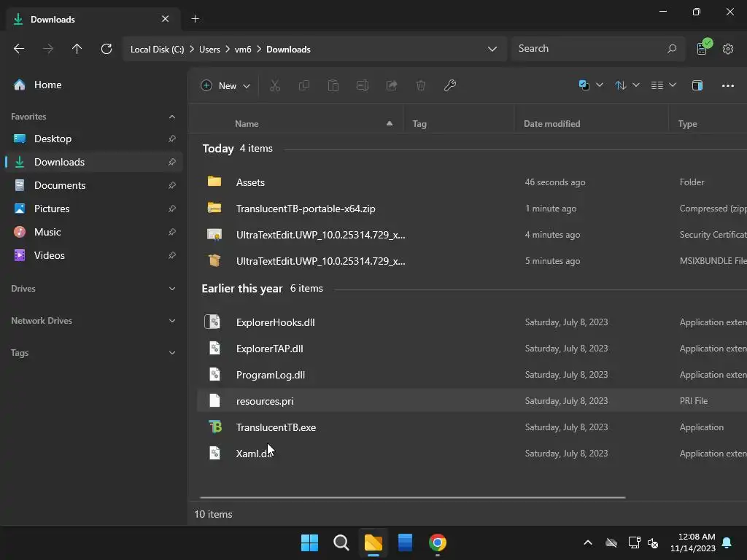Open Google Chrome from the taskbar
The image size is (747, 560).
point(438,542)
